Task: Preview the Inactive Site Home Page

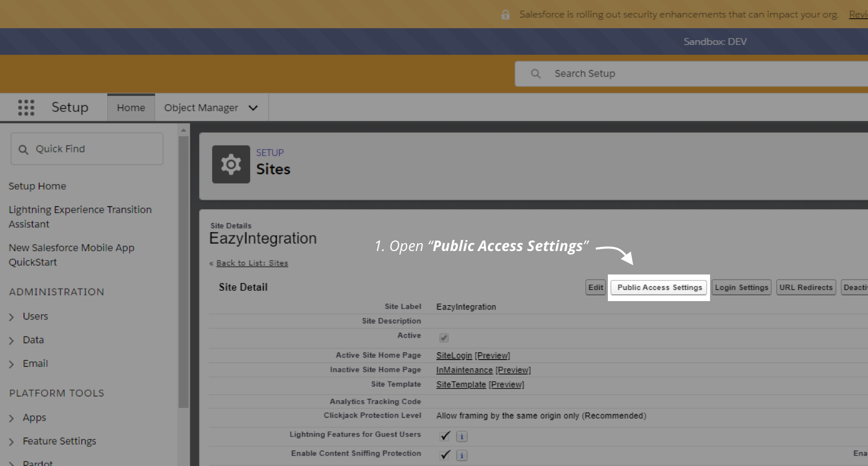Action: 513,370
